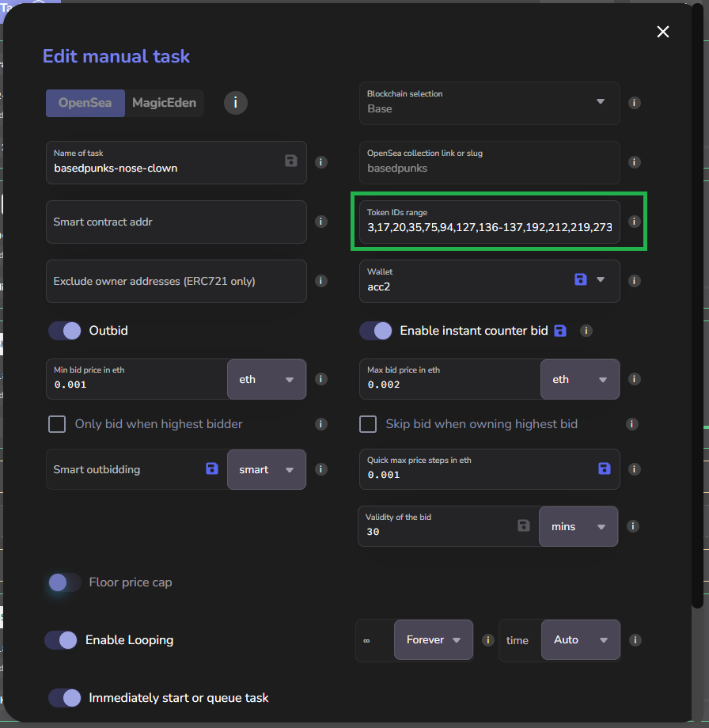The height and width of the screenshot is (728, 709).
Task: Close the Edit manual task dialog
Action: click(x=663, y=32)
